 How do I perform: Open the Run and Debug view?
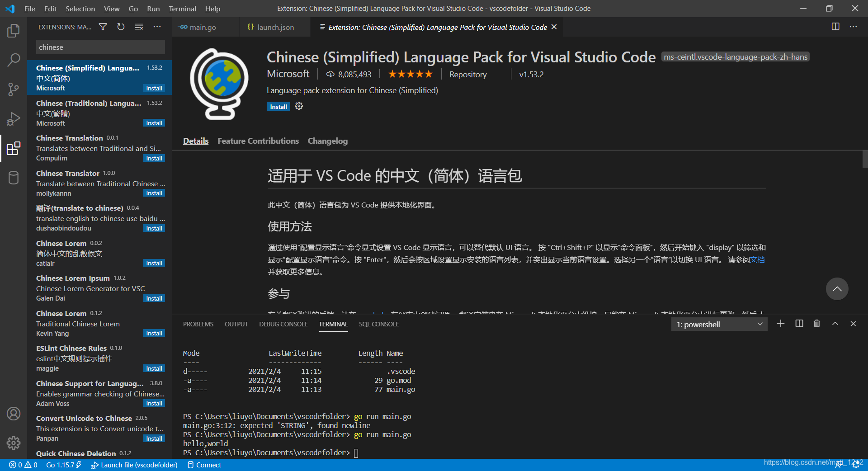point(14,118)
